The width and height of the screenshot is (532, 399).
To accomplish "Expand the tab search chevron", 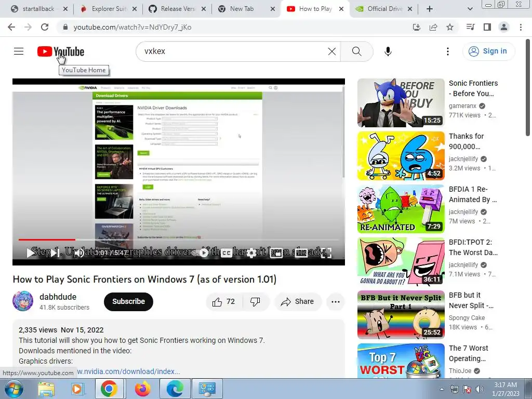I will (x=470, y=9).
